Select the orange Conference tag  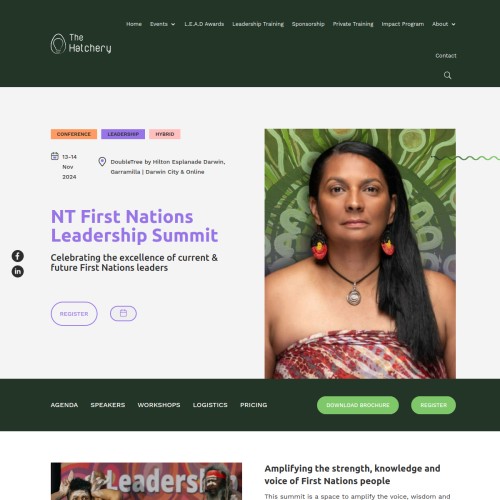pos(74,134)
